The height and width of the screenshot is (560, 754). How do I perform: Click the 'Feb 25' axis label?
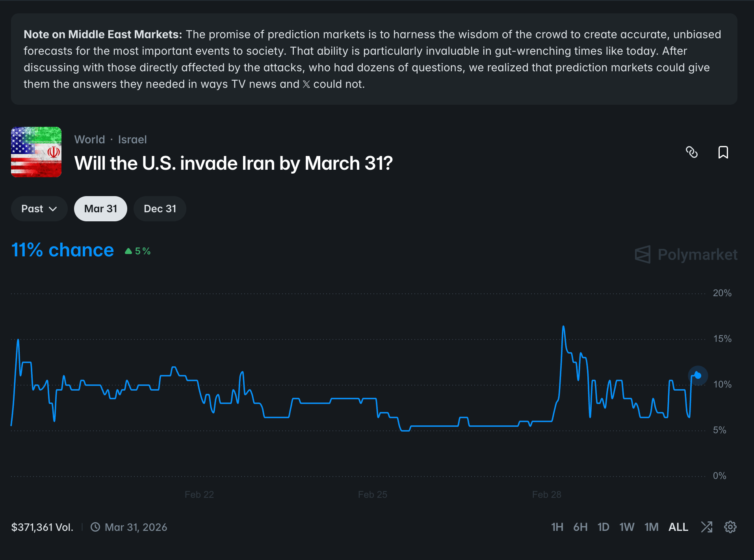373,495
